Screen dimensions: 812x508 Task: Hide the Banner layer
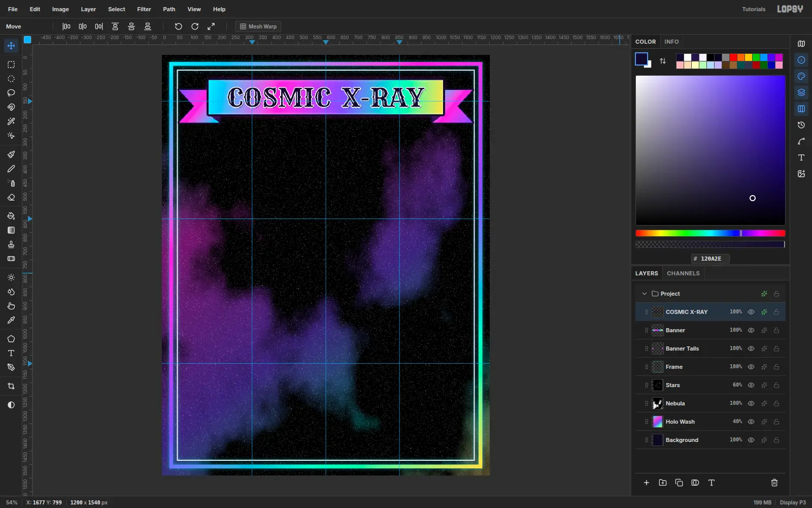coord(751,330)
